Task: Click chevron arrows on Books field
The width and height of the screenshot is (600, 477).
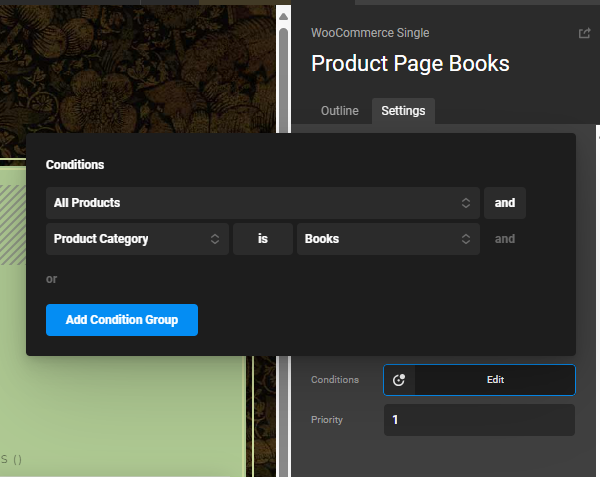Action: tap(465, 239)
